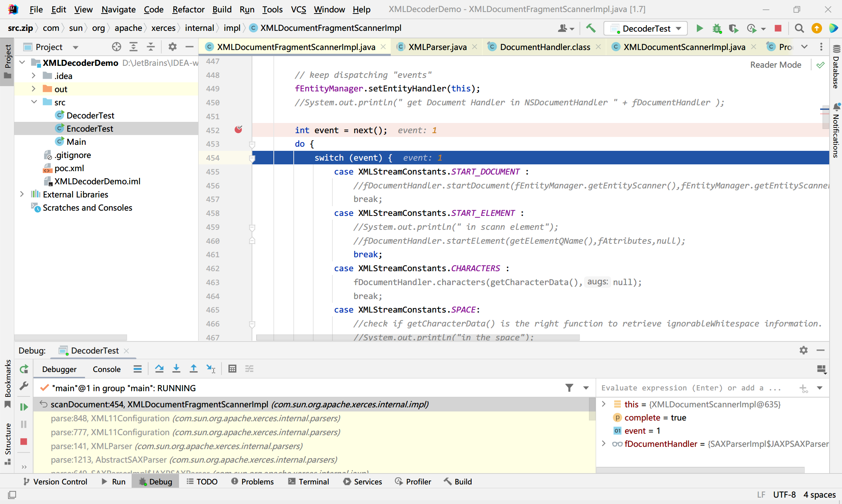Open the Refactor menu
Viewport: 842px width, 504px height.
coord(188,9)
